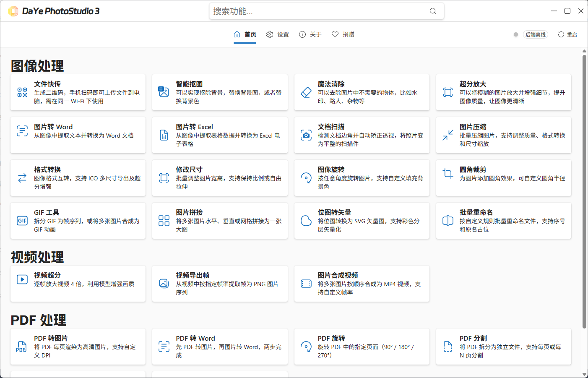
Task: Click the 视频导出帧 image icon
Action: tap(164, 284)
